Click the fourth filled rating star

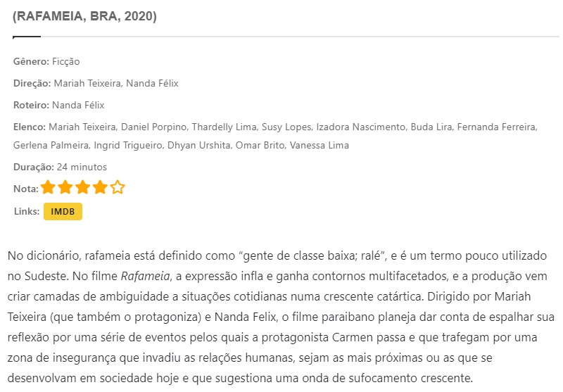click(100, 187)
